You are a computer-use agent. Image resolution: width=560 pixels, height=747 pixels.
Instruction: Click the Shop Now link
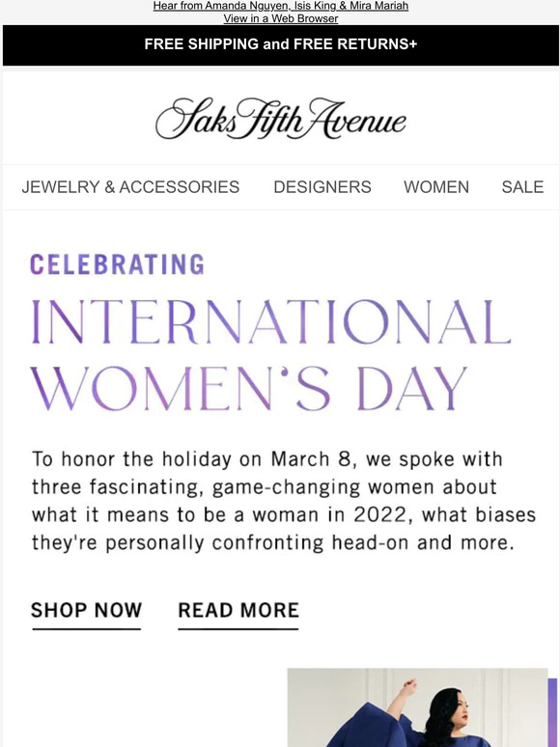86,610
